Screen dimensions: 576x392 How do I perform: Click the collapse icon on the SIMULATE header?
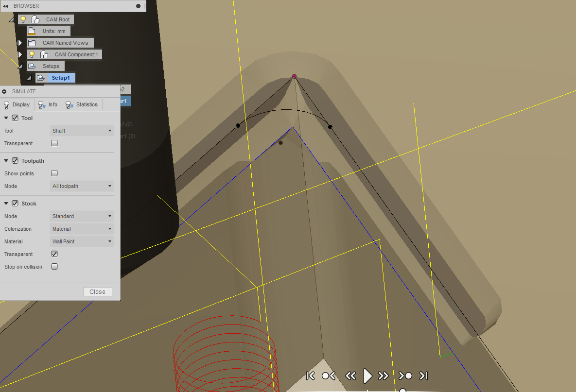coord(4,91)
